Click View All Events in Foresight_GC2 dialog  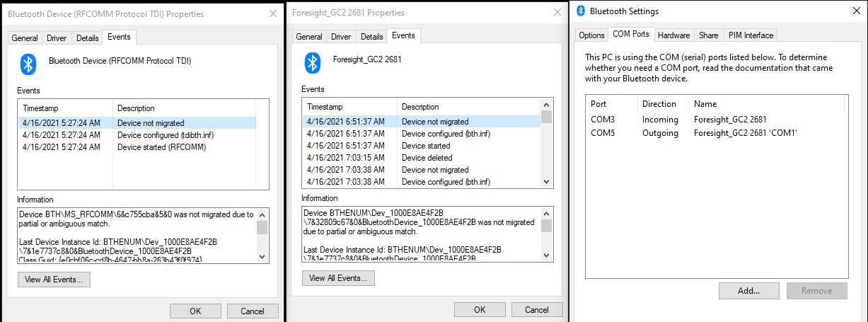(338, 278)
